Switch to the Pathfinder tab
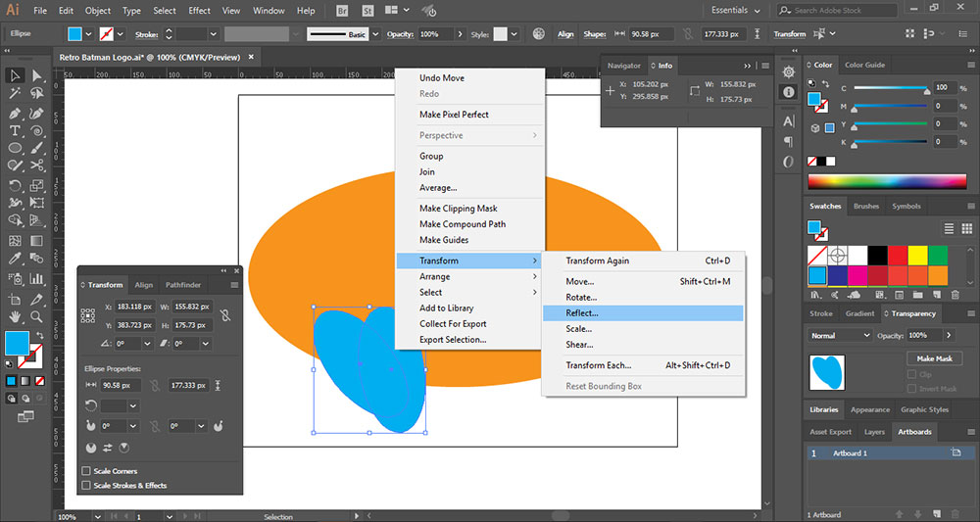 click(183, 285)
